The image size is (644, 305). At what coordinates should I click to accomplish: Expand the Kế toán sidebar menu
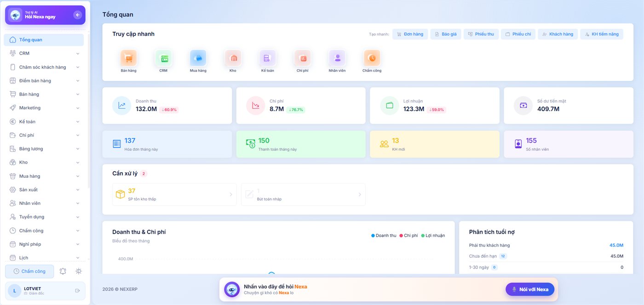coord(45,122)
